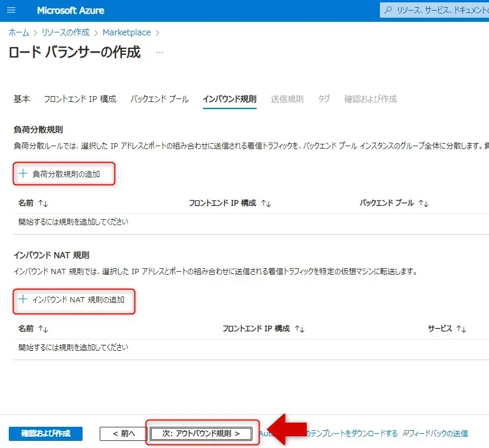Switch to the 基本 tab
The height and width of the screenshot is (448, 489).
pos(22,99)
